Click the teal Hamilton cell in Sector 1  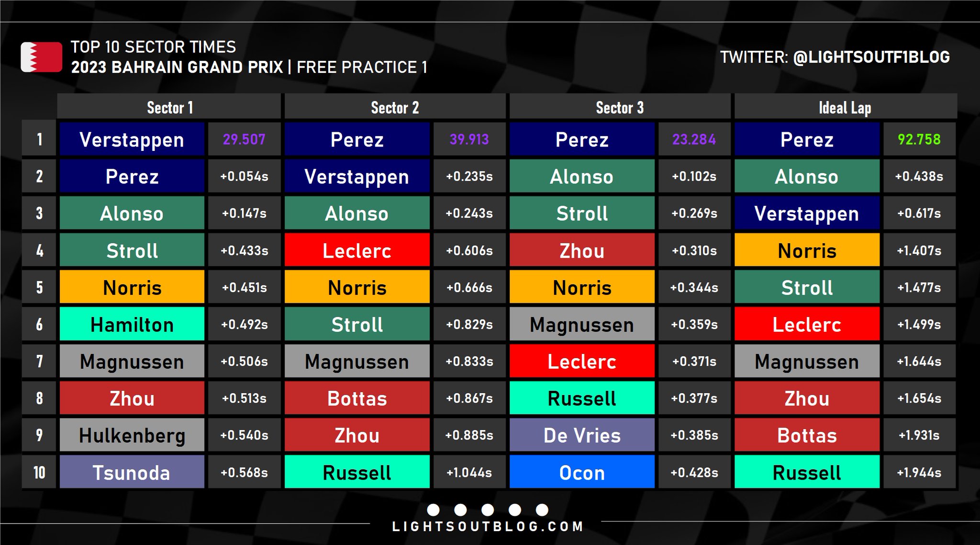coord(132,324)
